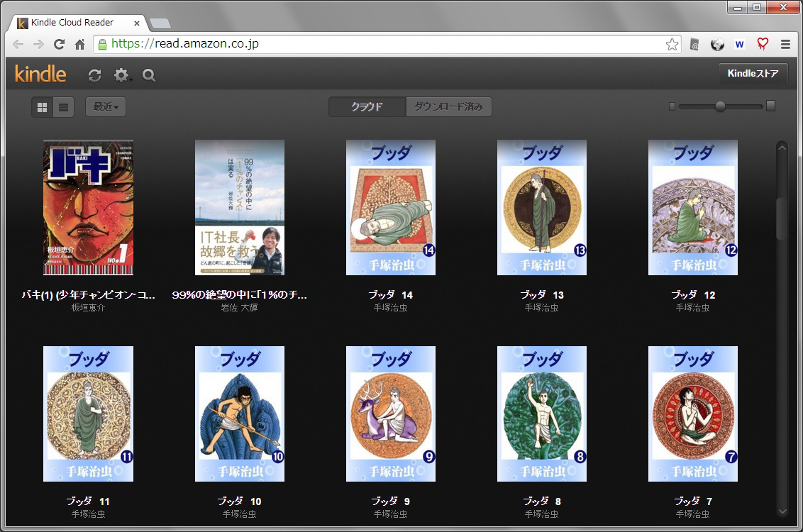Click the title text ブッダ 12
The image size is (803, 532).
click(693, 295)
